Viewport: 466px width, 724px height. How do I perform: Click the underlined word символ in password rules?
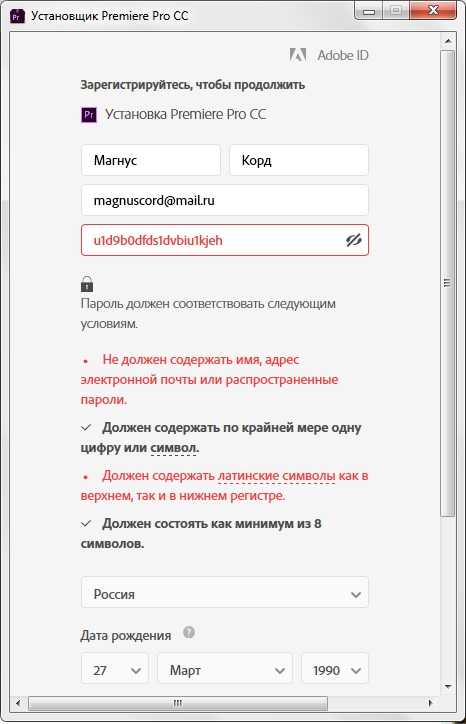174,448
